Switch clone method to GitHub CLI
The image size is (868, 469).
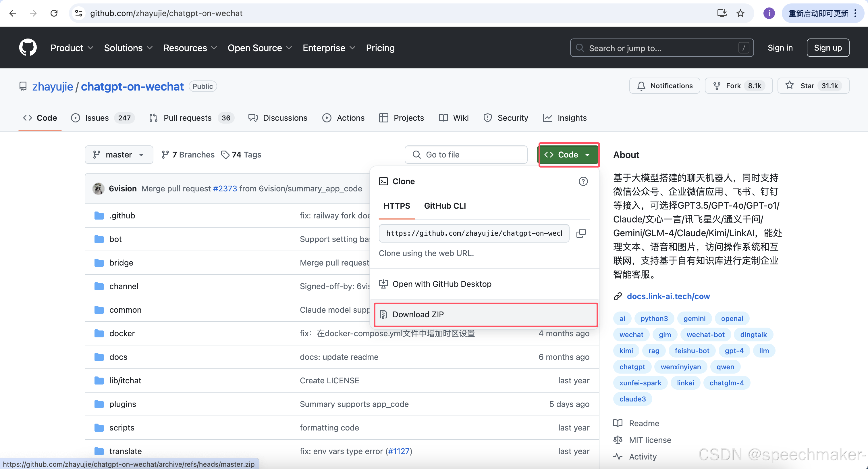pyautogui.click(x=445, y=206)
